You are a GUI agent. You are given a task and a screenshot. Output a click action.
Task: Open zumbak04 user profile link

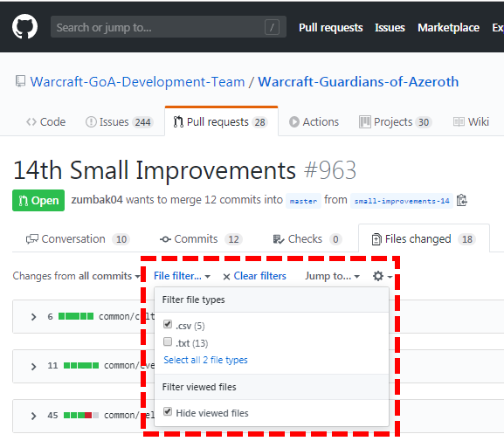(x=97, y=200)
